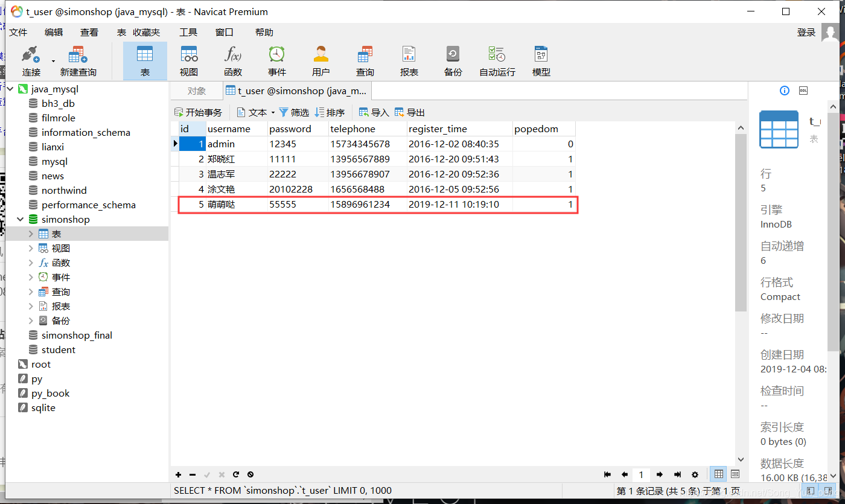Collapse the simonshop database node
This screenshot has width=845, height=504.
(x=21, y=220)
